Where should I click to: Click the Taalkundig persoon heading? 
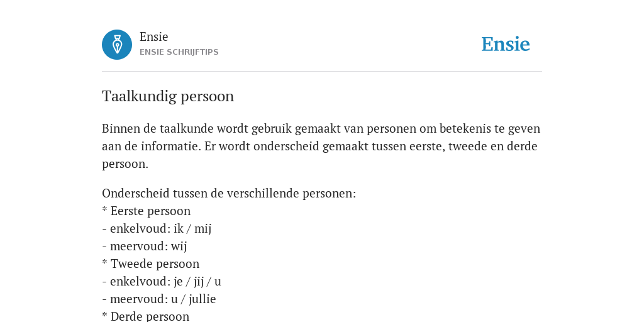(x=168, y=96)
